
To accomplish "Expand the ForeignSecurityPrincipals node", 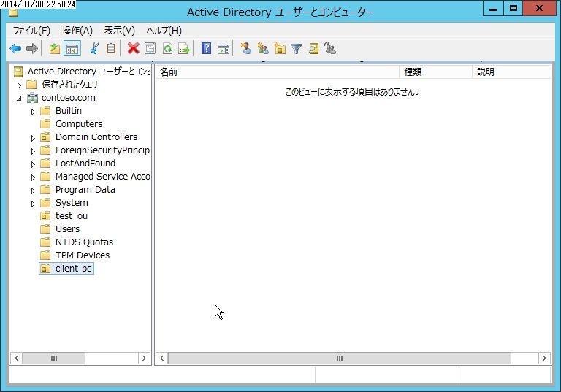I will pos(33,151).
